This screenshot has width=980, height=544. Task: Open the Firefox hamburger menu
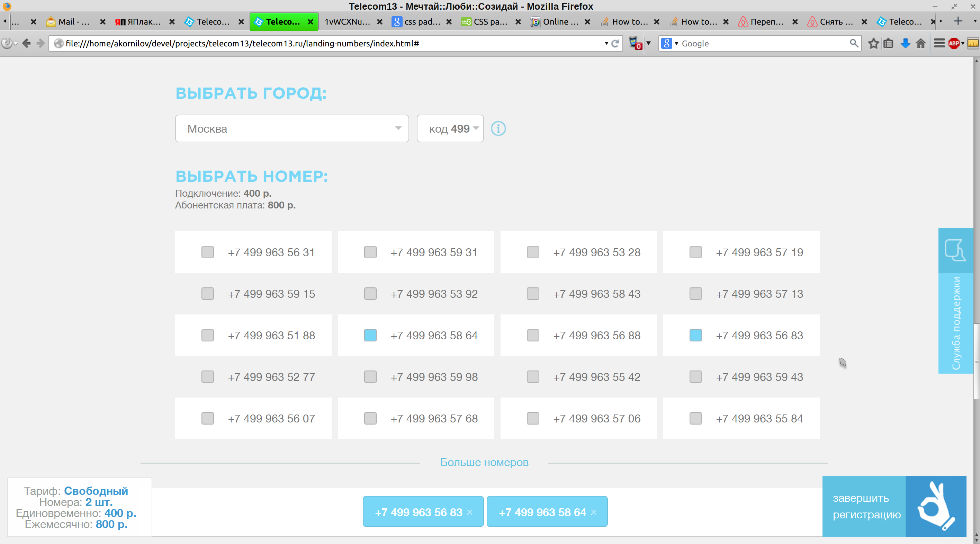click(x=939, y=43)
